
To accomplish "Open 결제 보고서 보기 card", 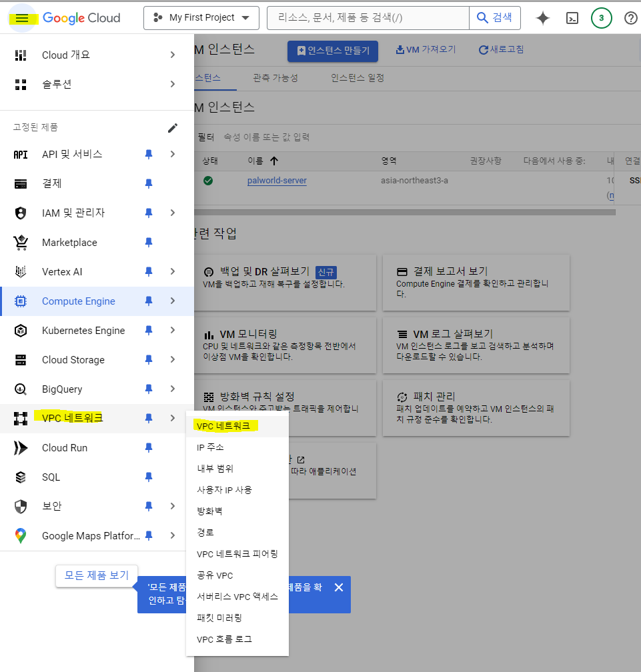I will click(x=476, y=283).
